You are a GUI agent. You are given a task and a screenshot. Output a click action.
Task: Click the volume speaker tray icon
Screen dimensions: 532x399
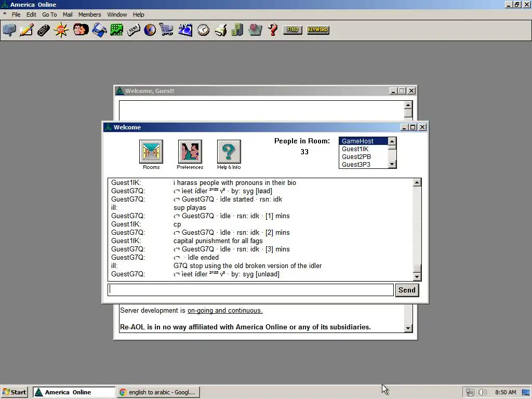coord(482,392)
